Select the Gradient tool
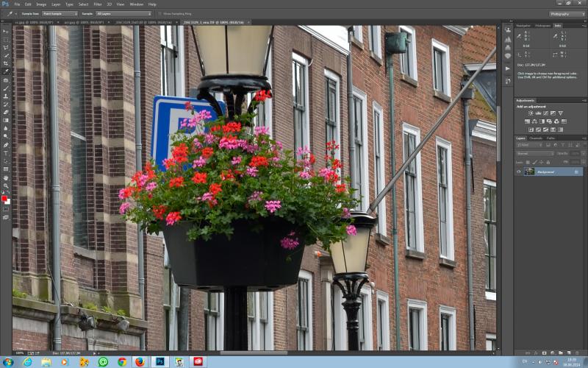 pyautogui.click(x=6, y=120)
